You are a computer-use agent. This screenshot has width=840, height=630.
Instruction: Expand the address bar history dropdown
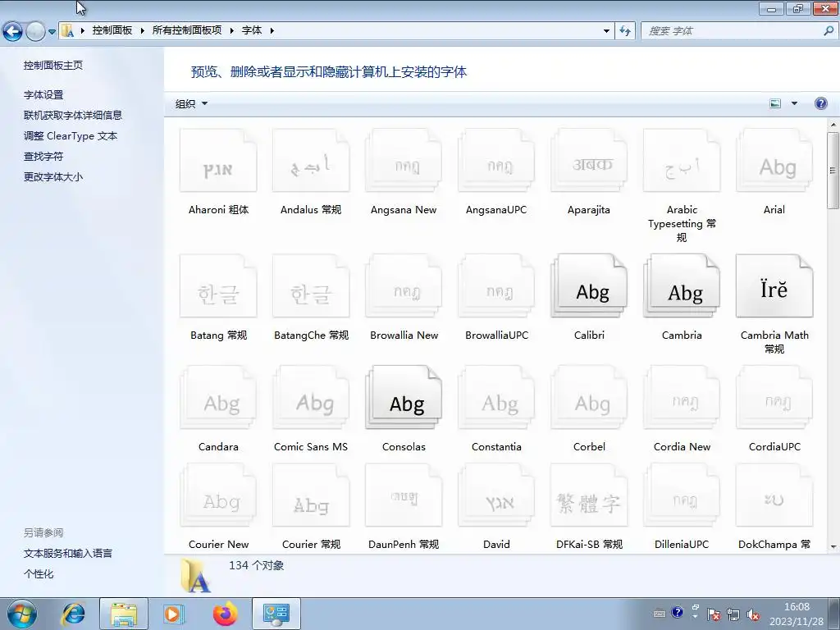tap(606, 31)
